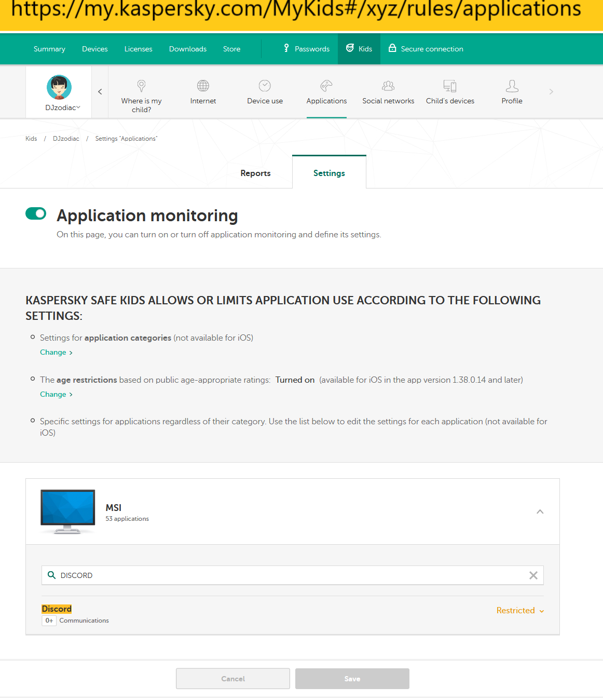Viewport: 603px width, 700px height.
Task: Open Child's devices section
Action: pos(450,92)
